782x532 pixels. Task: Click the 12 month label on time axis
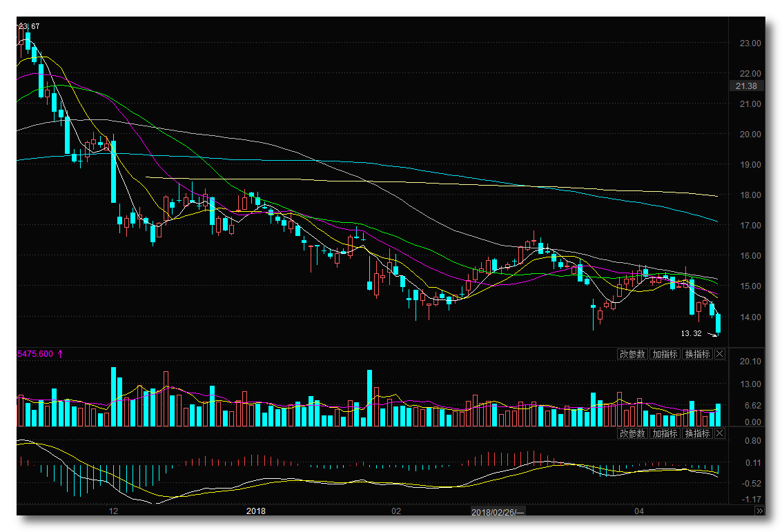(114, 511)
